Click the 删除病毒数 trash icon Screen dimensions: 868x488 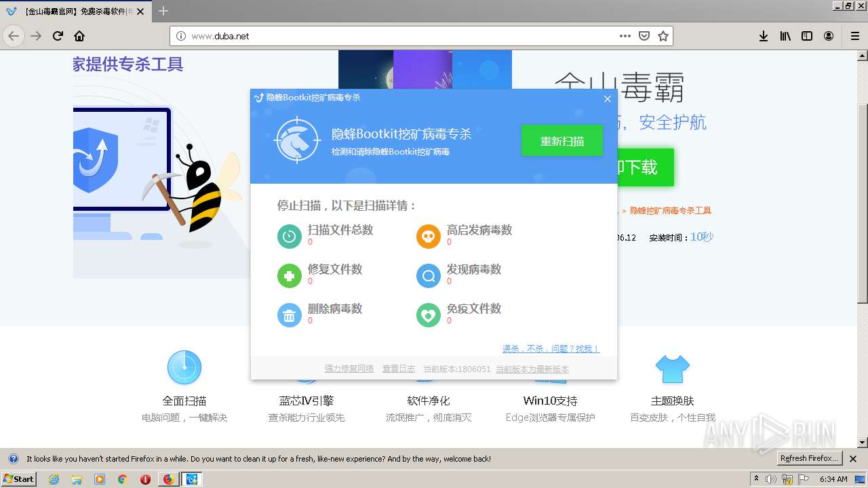pos(290,314)
